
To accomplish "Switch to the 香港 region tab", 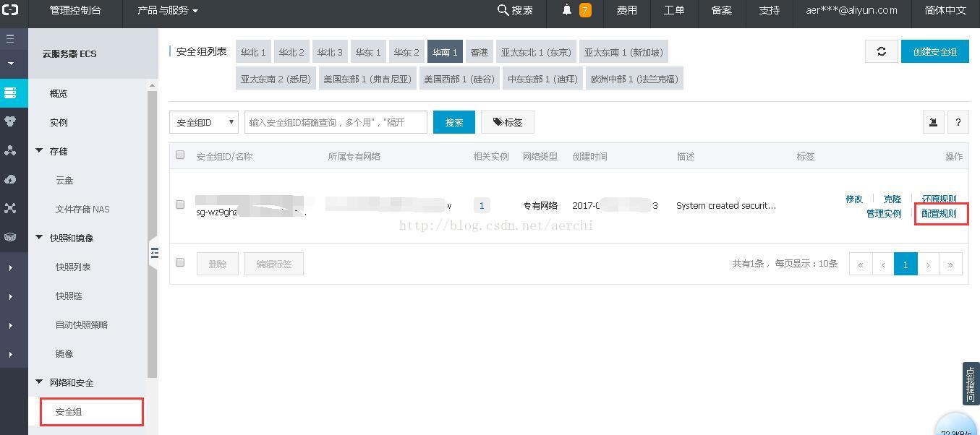I will 479,51.
